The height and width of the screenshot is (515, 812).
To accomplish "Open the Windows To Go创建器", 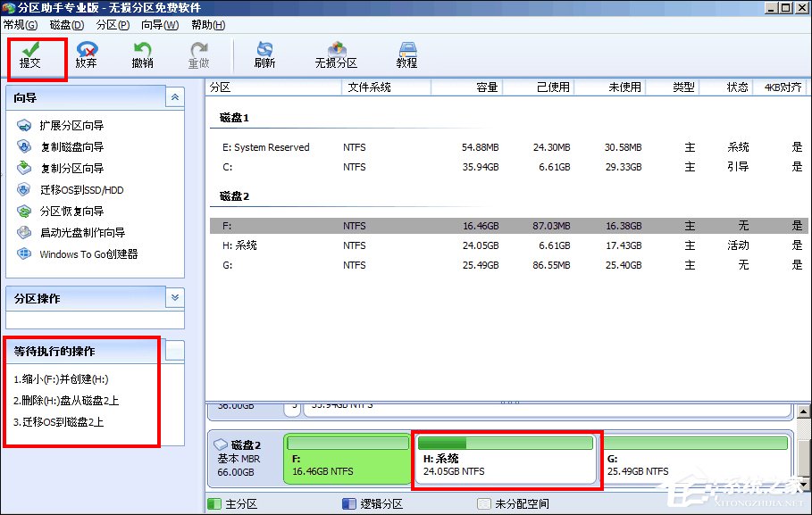I will coord(88,254).
